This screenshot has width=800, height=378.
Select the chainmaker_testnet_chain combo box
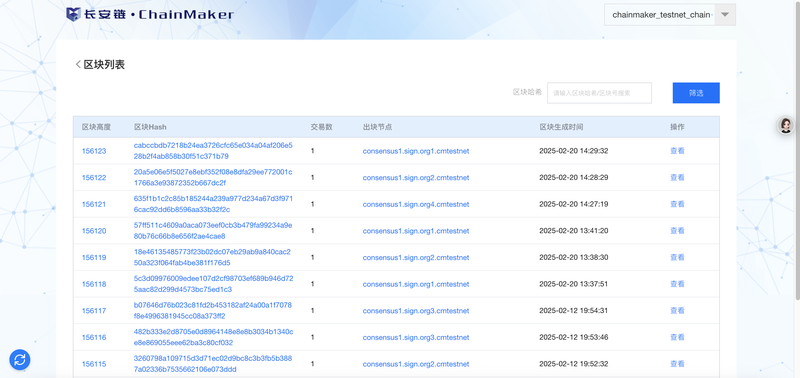click(x=670, y=15)
